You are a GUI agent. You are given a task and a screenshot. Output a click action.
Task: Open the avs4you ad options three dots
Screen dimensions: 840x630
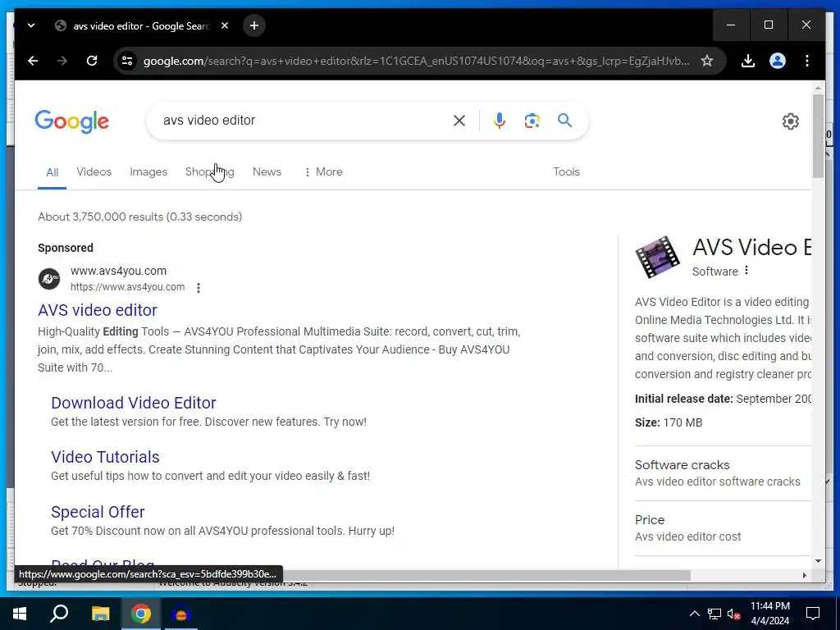coord(199,288)
